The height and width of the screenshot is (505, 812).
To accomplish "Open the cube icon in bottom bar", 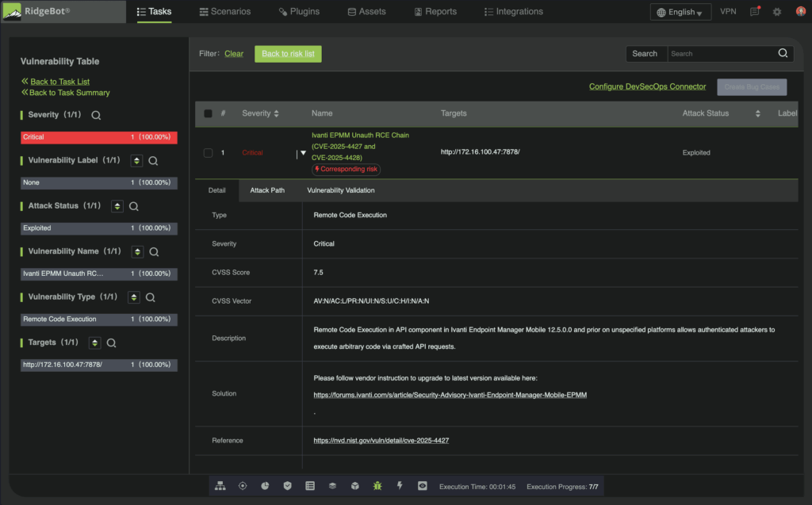I will click(x=354, y=486).
